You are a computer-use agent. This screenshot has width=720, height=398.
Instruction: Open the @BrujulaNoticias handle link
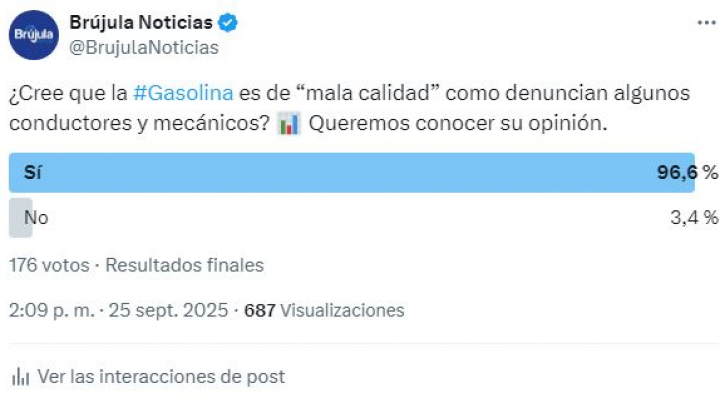pyautogui.click(x=144, y=48)
